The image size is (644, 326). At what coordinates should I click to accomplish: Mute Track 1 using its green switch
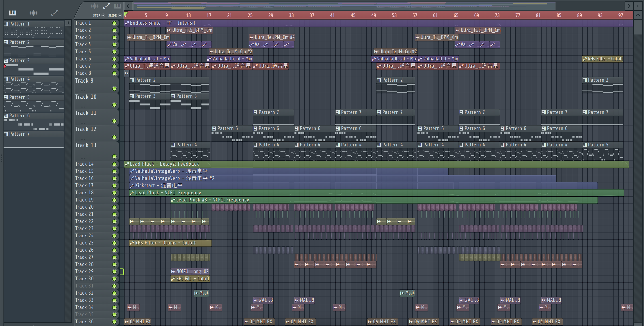[x=114, y=23]
